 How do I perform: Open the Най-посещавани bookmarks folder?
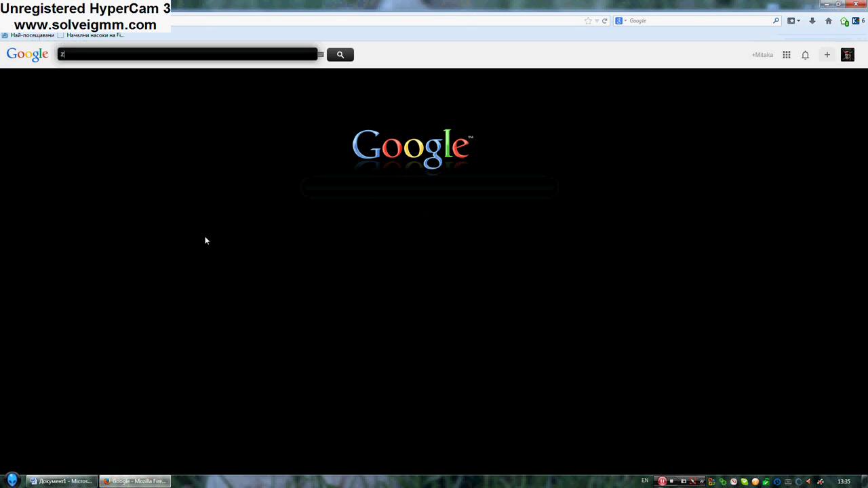tap(28, 35)
